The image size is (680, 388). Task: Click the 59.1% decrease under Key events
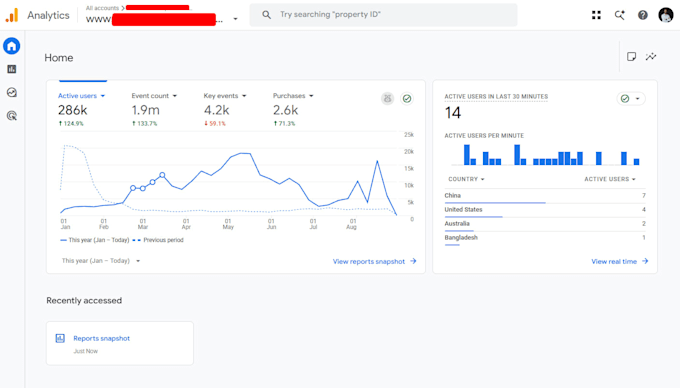(215, 124)
